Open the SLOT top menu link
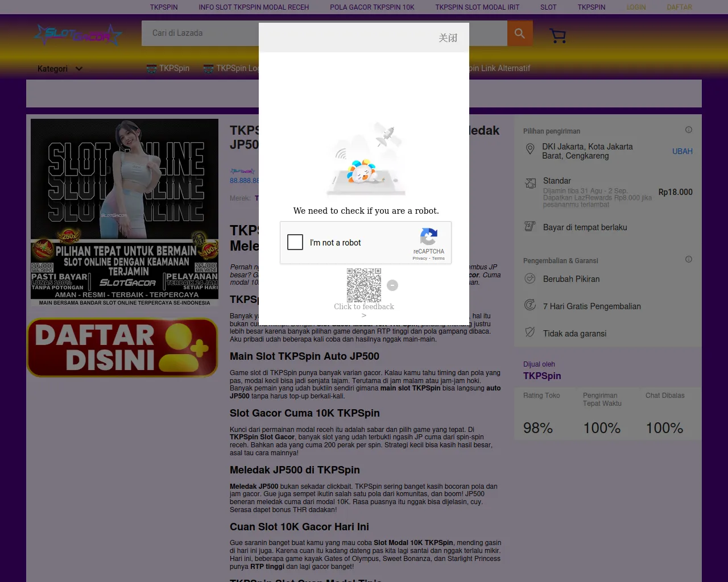728x582 pixels. (548, 7)
